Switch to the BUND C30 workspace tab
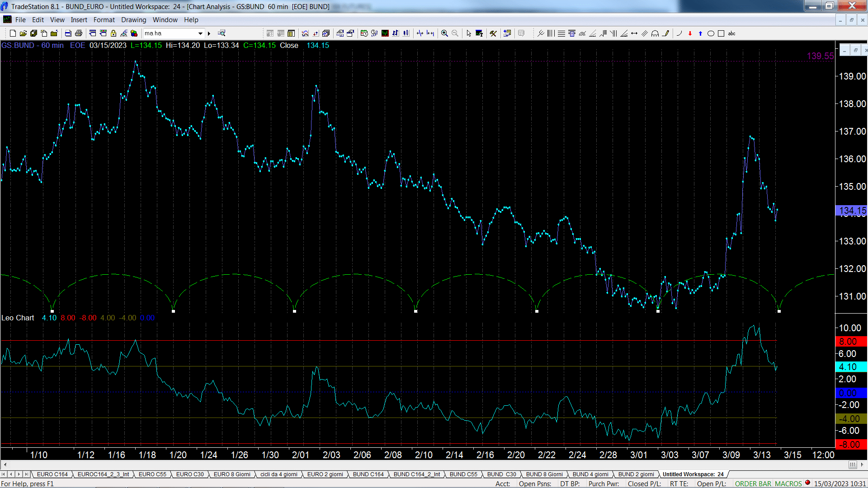Screen dimensions: 868x488 click(x=501, y=474)
